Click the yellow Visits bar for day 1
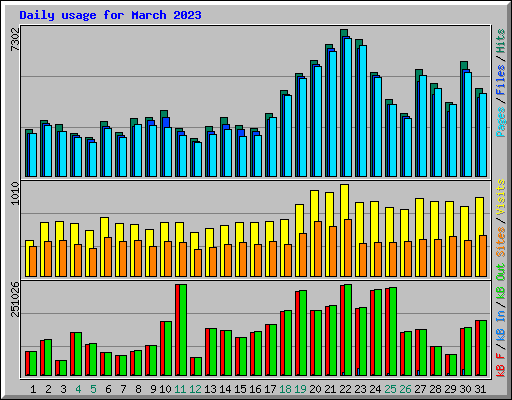This screenshot has width=512, height=400. [x=28, y=258]
